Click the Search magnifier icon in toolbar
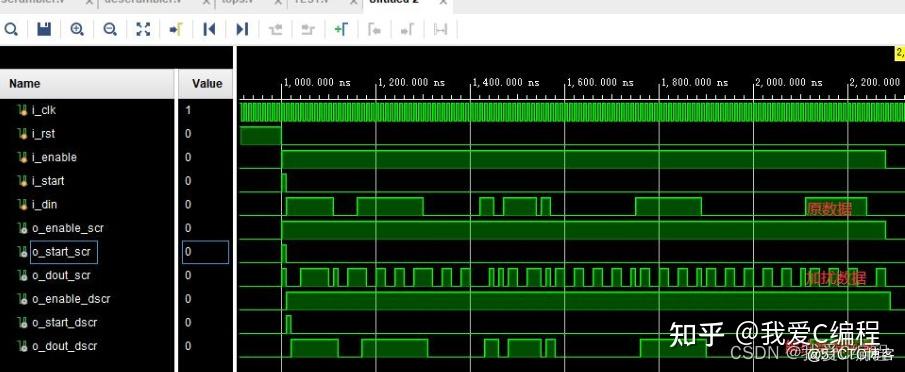The height and width of the screenshot is (372, 905). (x=10, y=29)
